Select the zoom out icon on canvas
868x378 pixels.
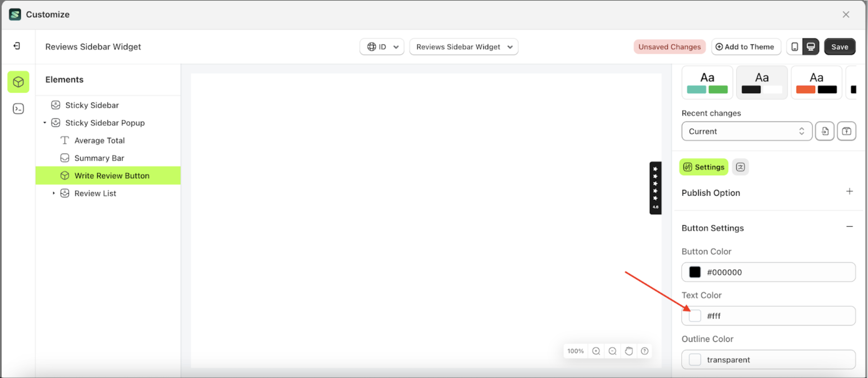(x=612, y=351)
